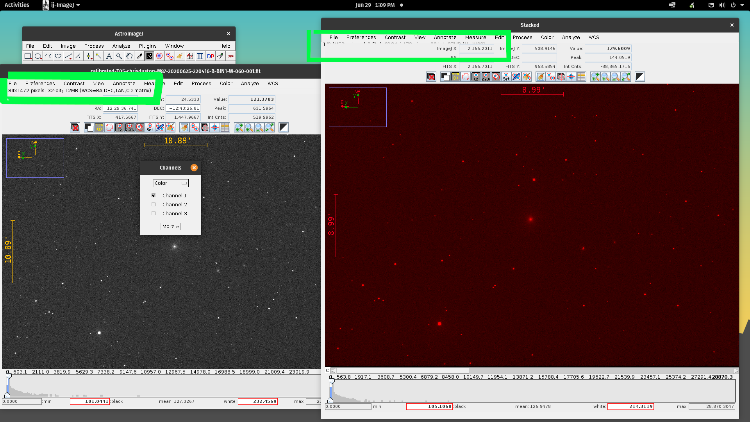
Task: Select the Color picker dropper tool
Action: (x=138, y=57)
